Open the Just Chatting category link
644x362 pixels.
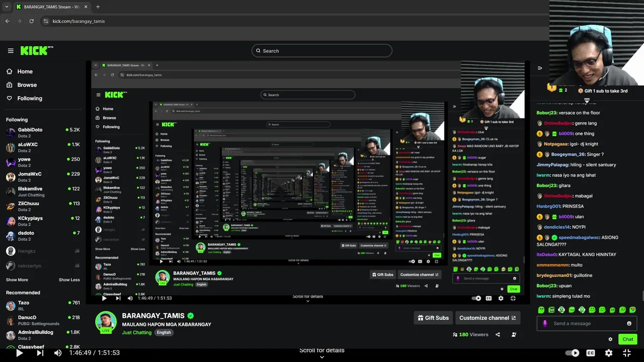point(136,332)
